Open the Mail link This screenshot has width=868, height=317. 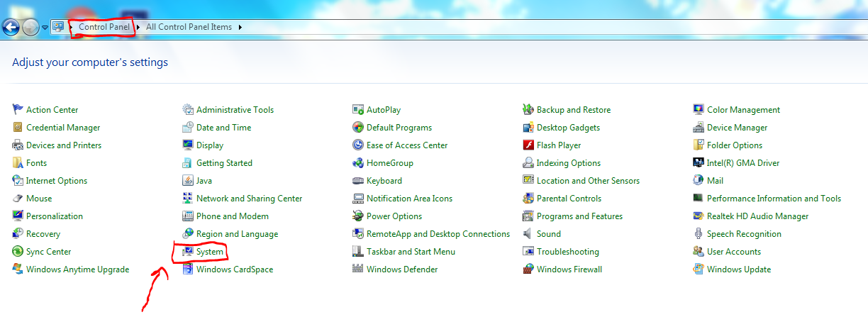pos(715,181)
